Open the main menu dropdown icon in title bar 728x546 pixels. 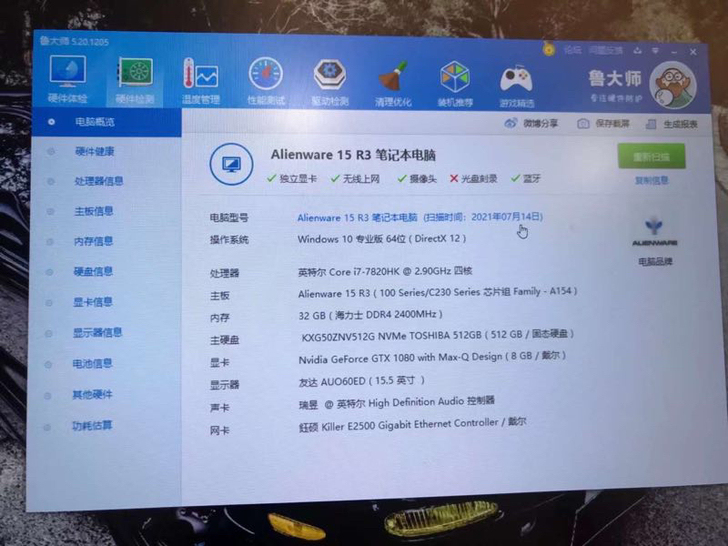click(656, 51)
